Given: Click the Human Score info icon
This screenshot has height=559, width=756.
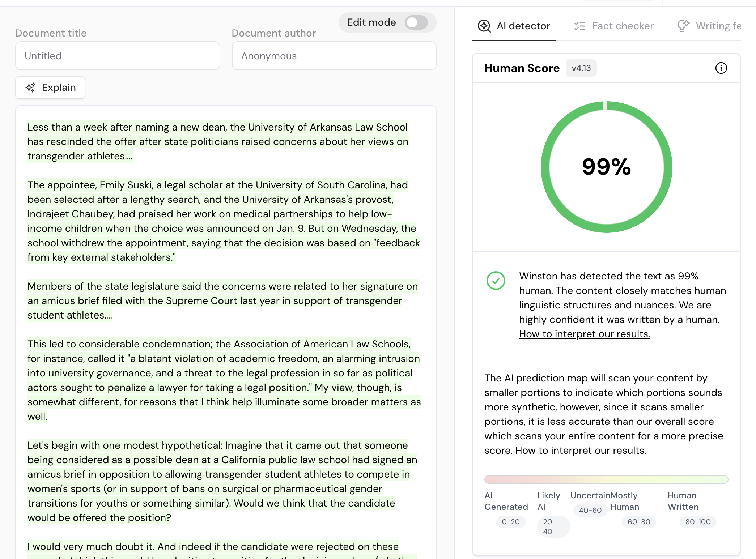Looking at the screenshot, I should pos(721,68).
